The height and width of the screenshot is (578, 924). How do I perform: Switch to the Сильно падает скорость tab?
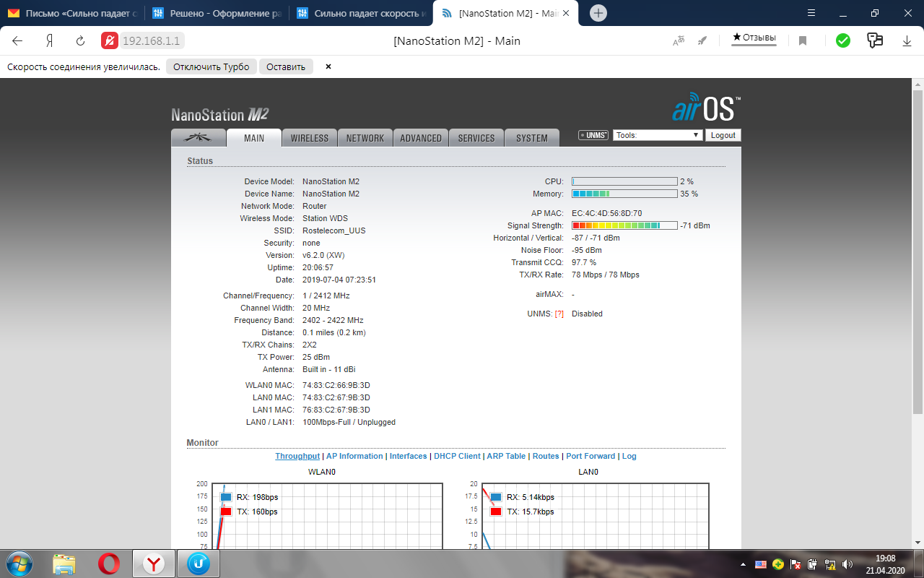[361, 13]
